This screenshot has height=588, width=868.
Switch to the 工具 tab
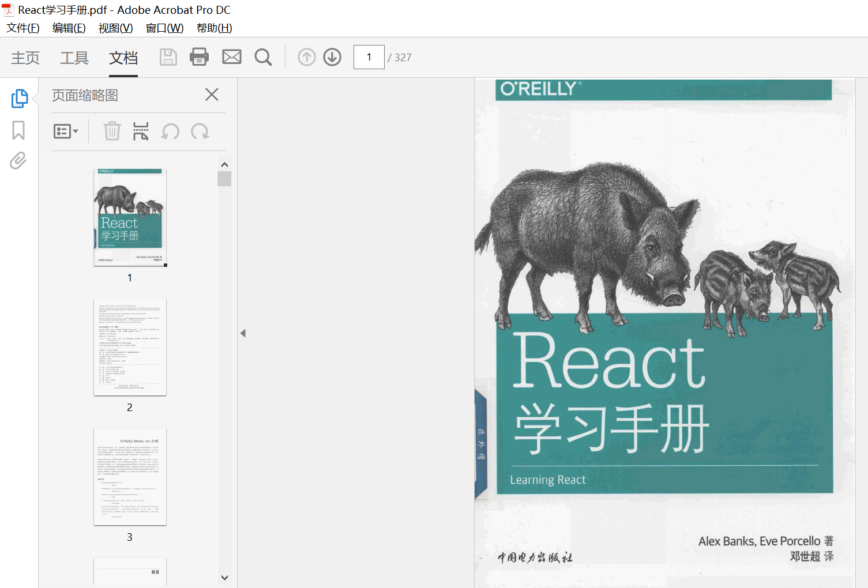(x=74, y=58)
